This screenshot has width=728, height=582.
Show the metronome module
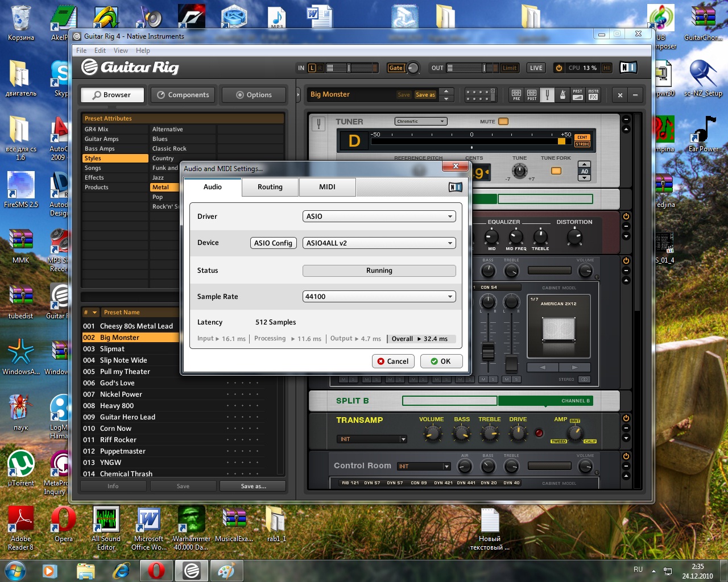(x=562, y=95)
